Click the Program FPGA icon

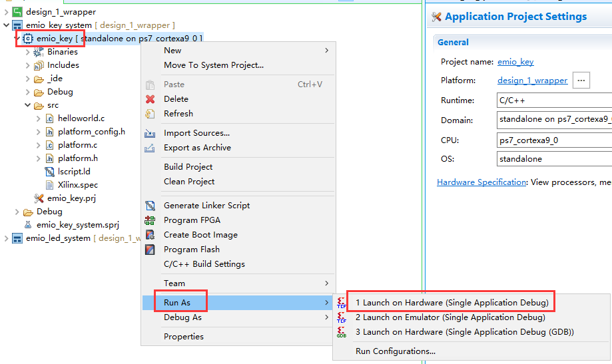coord(150,220)
